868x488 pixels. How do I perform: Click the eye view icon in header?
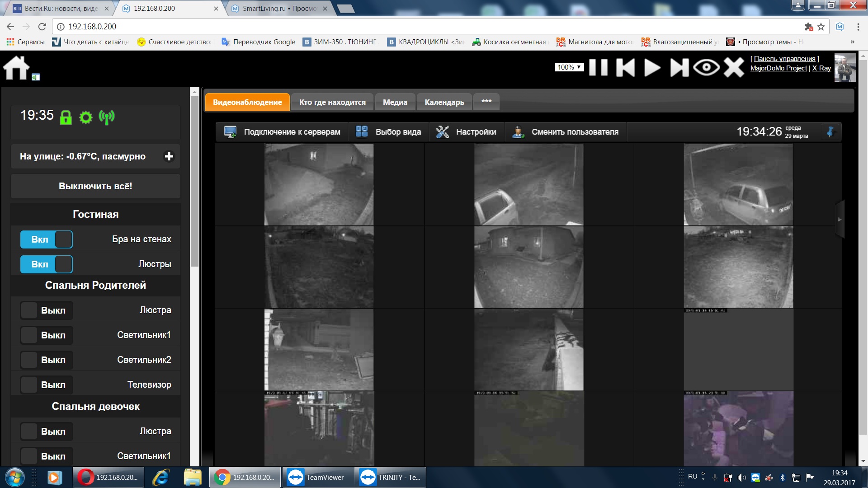point(706,68)
